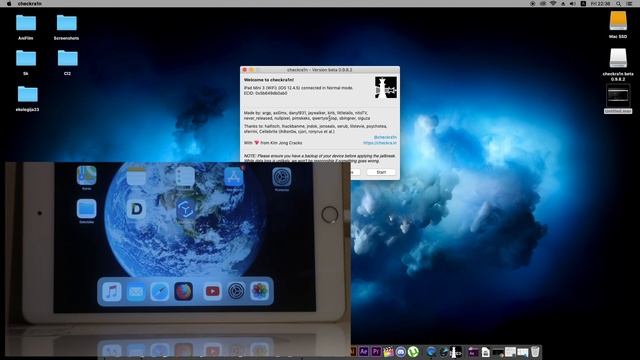Click the Music icon in iPad dock
This screenshot has height=360, width=640.
(111, 291)
